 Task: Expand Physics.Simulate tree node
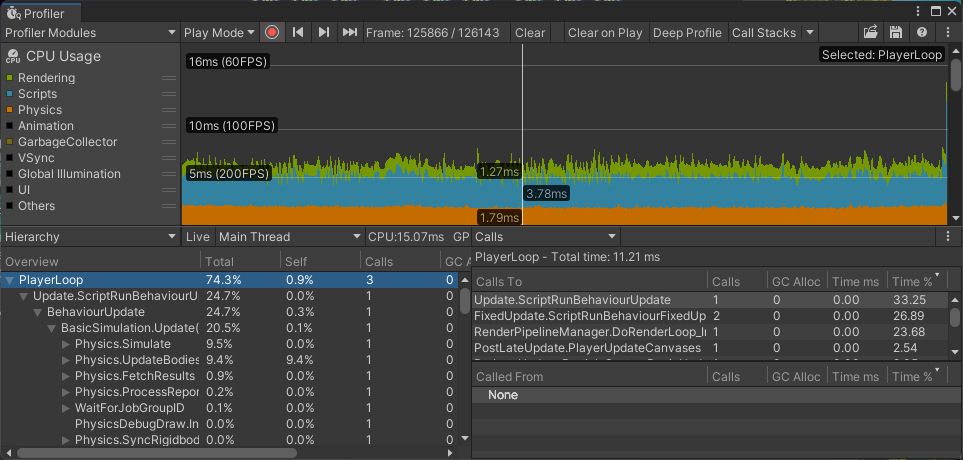pyautogui.click(x=66, y=344)
